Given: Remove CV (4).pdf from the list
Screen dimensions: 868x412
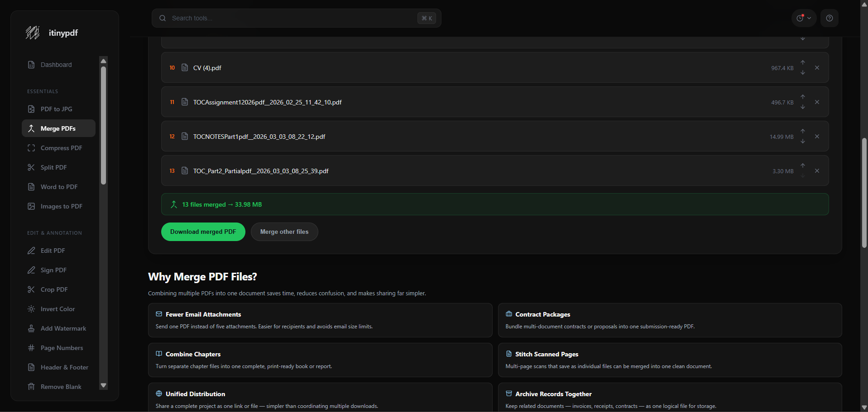Looking at the screenshot, I should (x=817, y=67).
